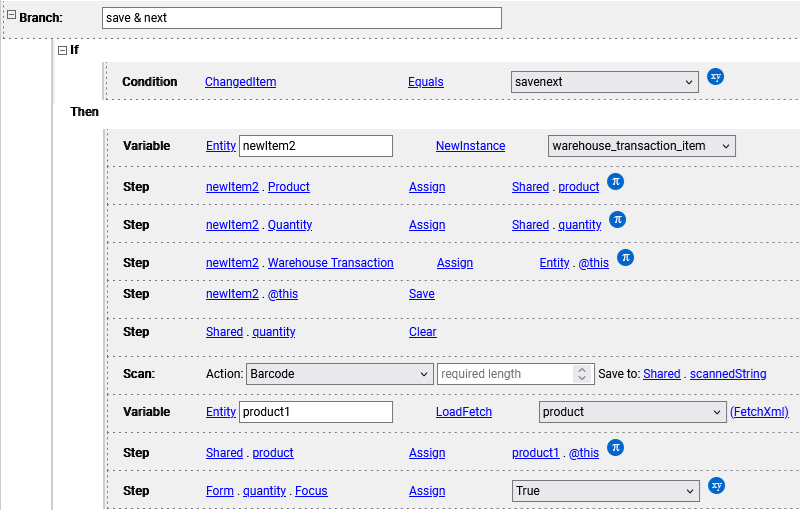
Task: Click Shared link in the Clear step
Action: point(224,332)
